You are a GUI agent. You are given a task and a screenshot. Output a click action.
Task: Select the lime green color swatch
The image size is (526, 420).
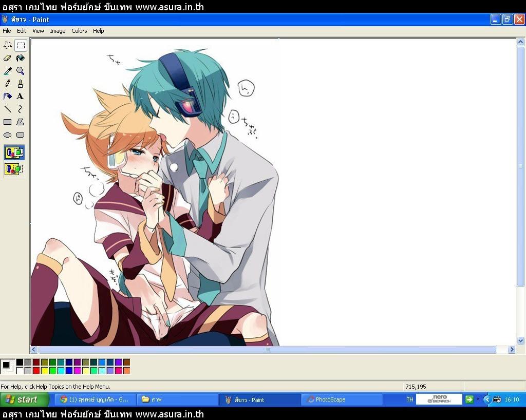coord(53,370)
